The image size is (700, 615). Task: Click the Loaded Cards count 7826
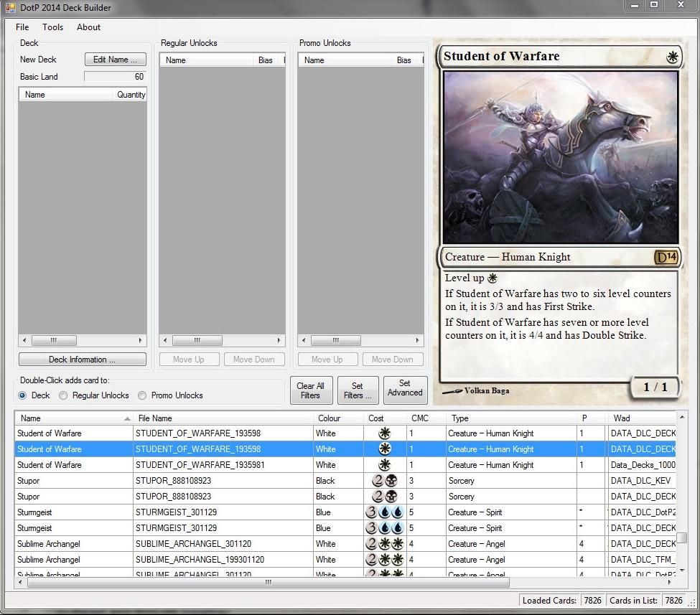coord(592,601)
